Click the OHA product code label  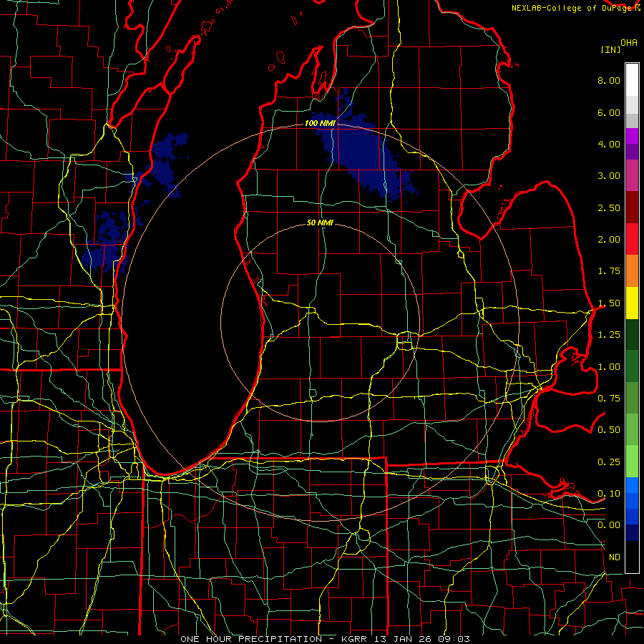click(629, 42)
